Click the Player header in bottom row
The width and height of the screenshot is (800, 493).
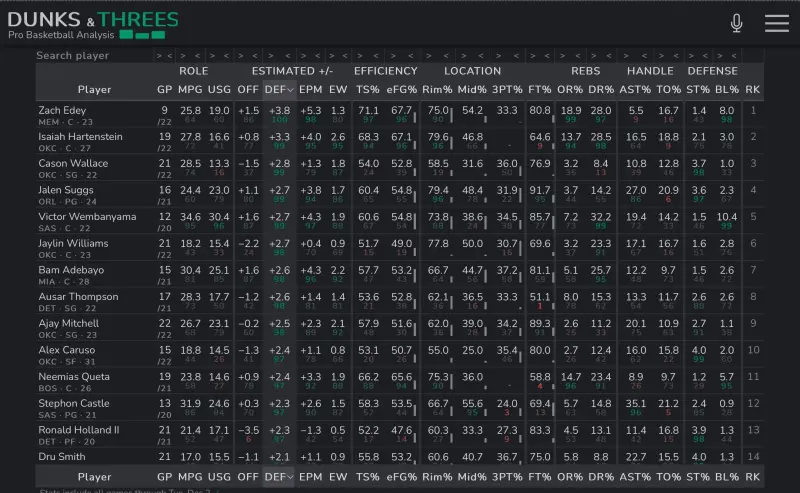pos(95,477)
